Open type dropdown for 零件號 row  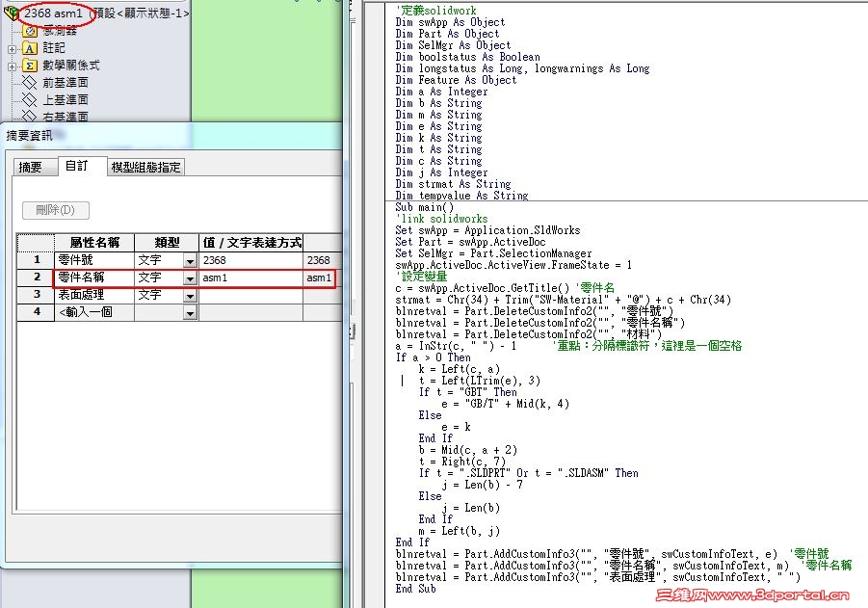[190, 261]
